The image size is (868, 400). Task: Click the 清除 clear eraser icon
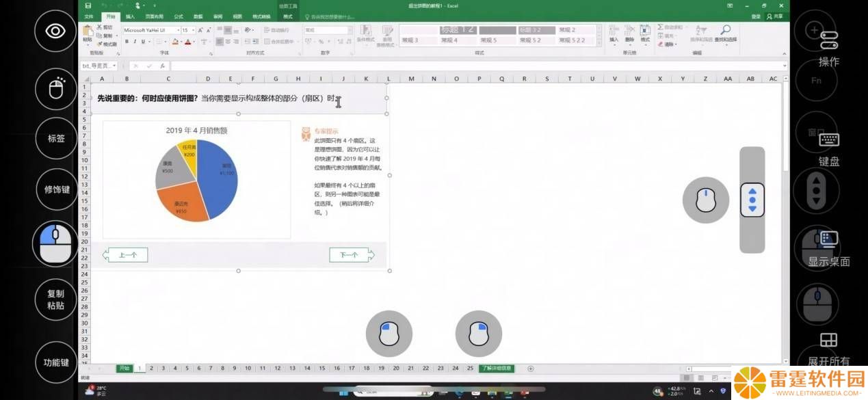661,44
